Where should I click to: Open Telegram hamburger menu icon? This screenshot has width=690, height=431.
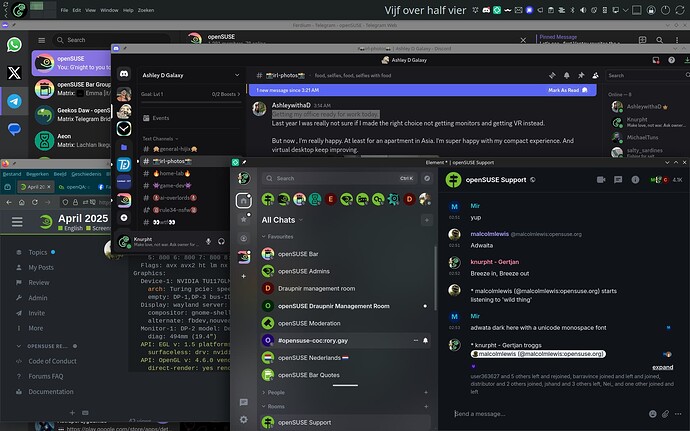(41, 40)
